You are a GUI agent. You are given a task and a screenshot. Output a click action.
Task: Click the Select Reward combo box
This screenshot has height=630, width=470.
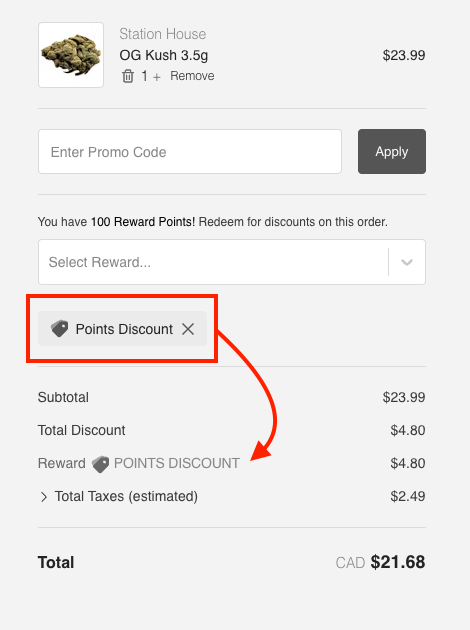tap(232, 262)
